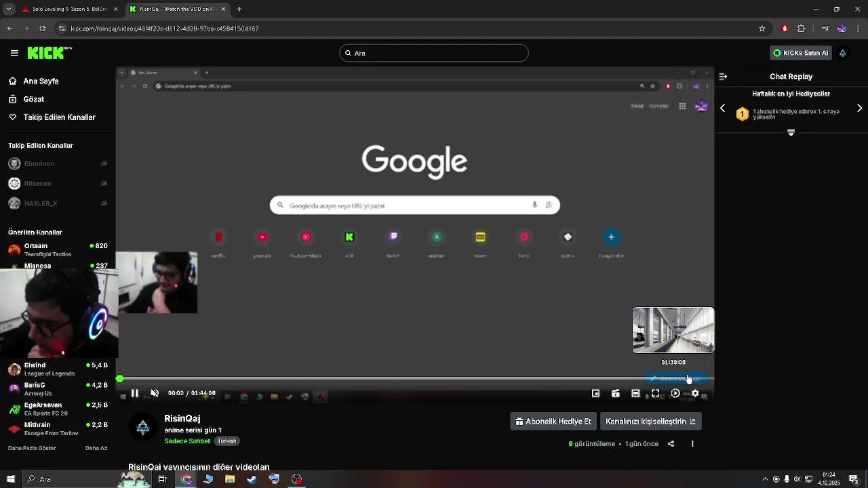Screen dimensions: 868x488
Task: Go back in the browser
Action: pos(9,28)
